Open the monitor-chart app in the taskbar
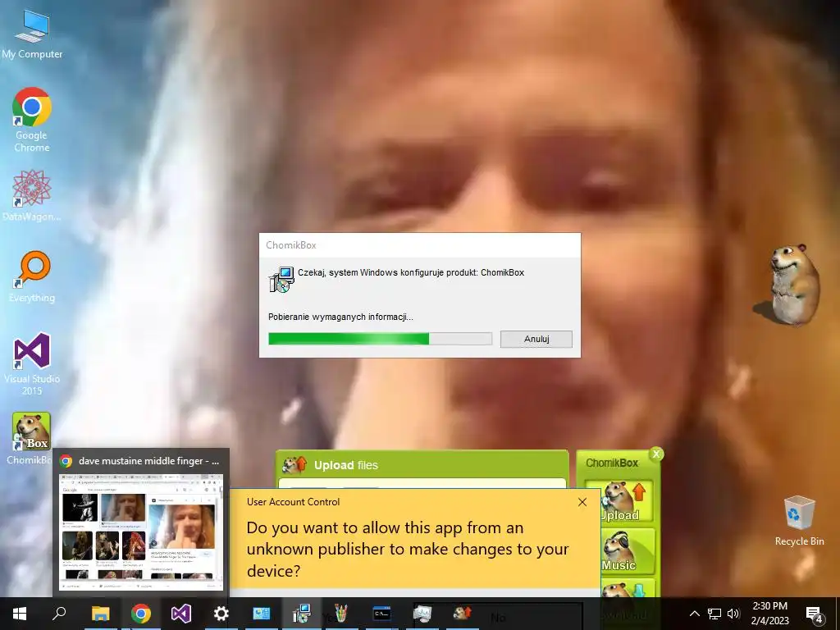 point(422,614)
